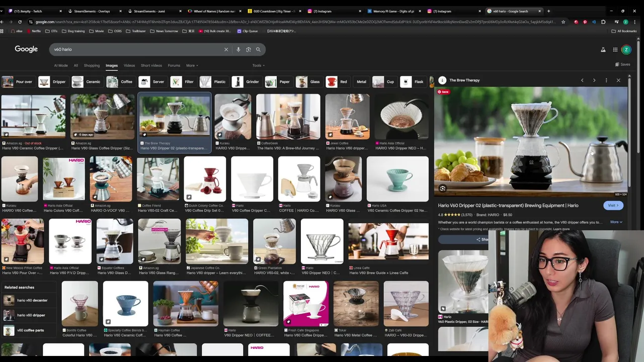Go back in browser history
This screenshot has width=644, height=362.
click(x=2, y=22)
